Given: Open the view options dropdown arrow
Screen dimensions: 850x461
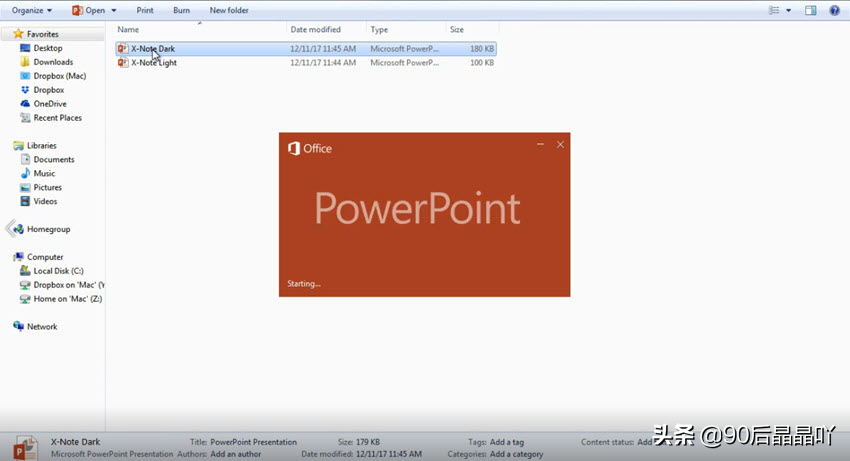Looking at the screenshot, I should click(788, 10).
